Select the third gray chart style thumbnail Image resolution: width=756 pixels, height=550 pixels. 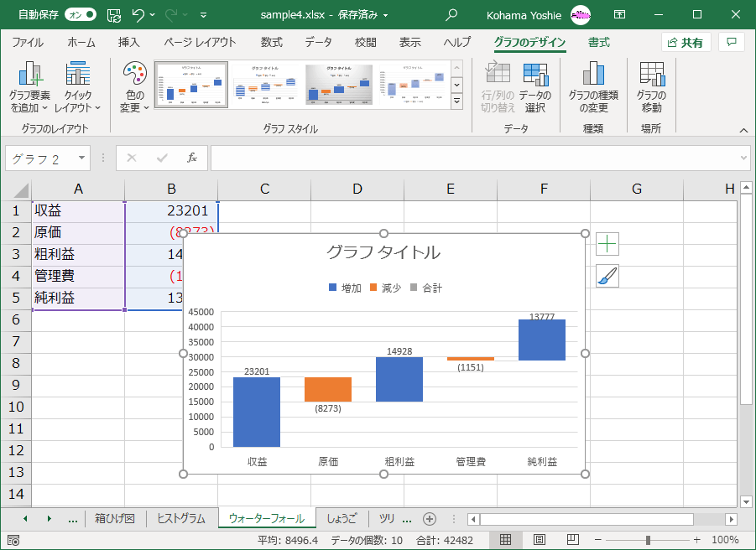pyautogui.click(x=339, y=85)
